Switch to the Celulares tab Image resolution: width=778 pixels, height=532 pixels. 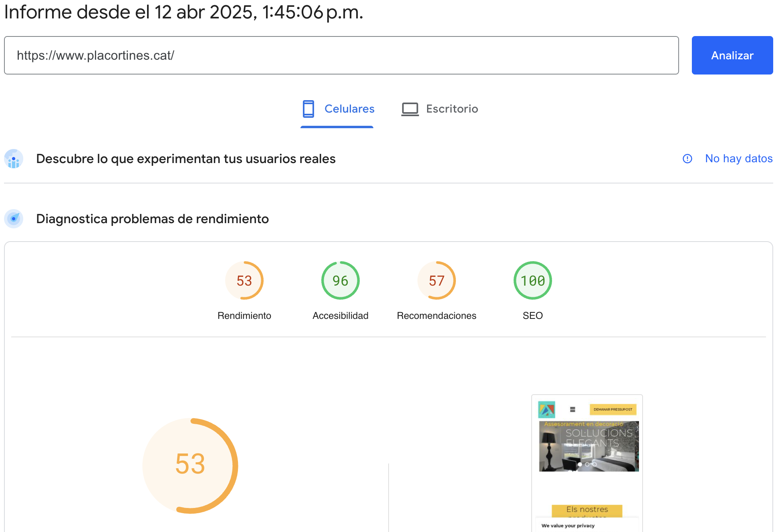[x=349, y=109]
